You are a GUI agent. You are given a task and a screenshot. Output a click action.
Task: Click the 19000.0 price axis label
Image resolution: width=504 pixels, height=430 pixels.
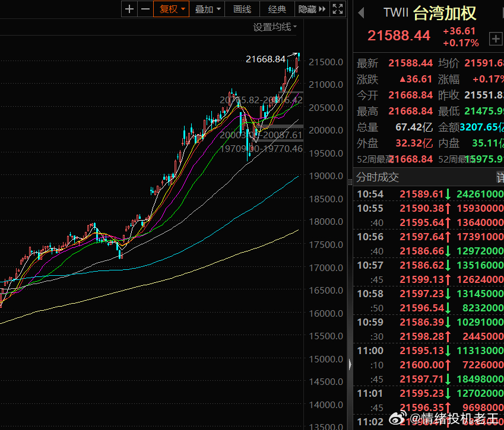325,176
